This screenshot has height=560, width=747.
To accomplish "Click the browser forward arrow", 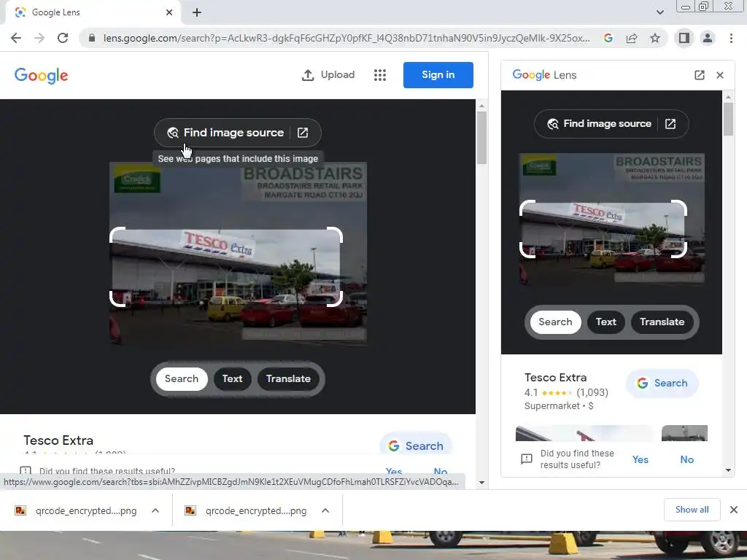I will click(x=39, y=38).
